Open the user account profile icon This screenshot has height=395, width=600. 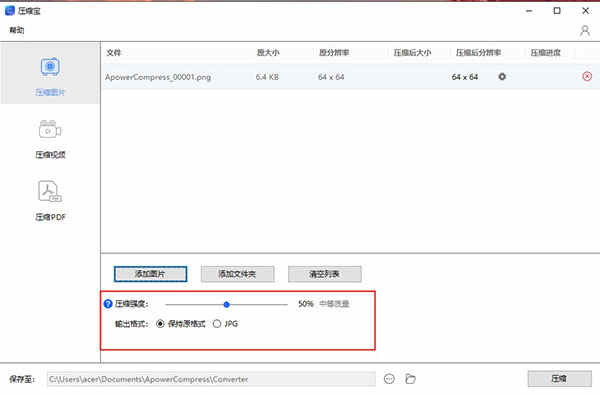click(585, 31)
